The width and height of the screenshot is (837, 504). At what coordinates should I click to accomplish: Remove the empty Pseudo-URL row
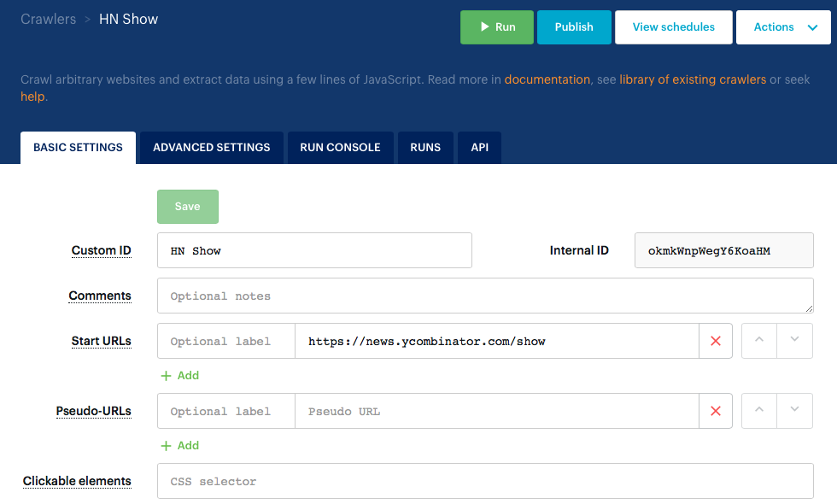(x=716, y=411)
